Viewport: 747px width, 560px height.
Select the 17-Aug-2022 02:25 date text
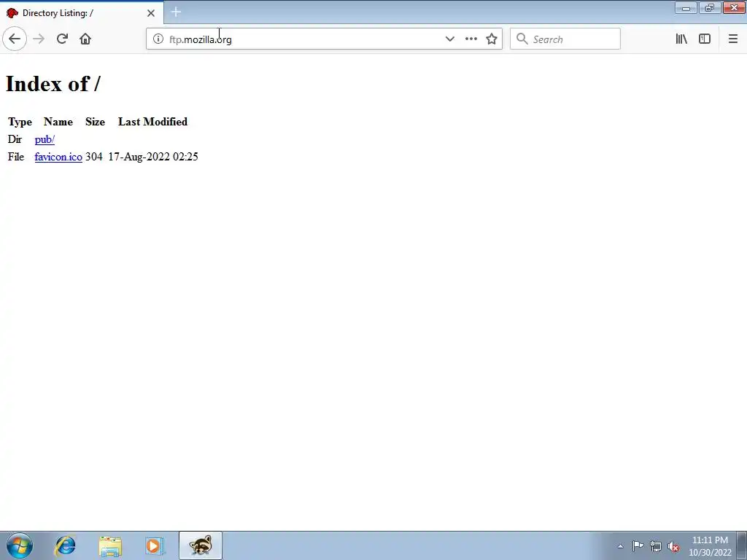pos(153,157)
